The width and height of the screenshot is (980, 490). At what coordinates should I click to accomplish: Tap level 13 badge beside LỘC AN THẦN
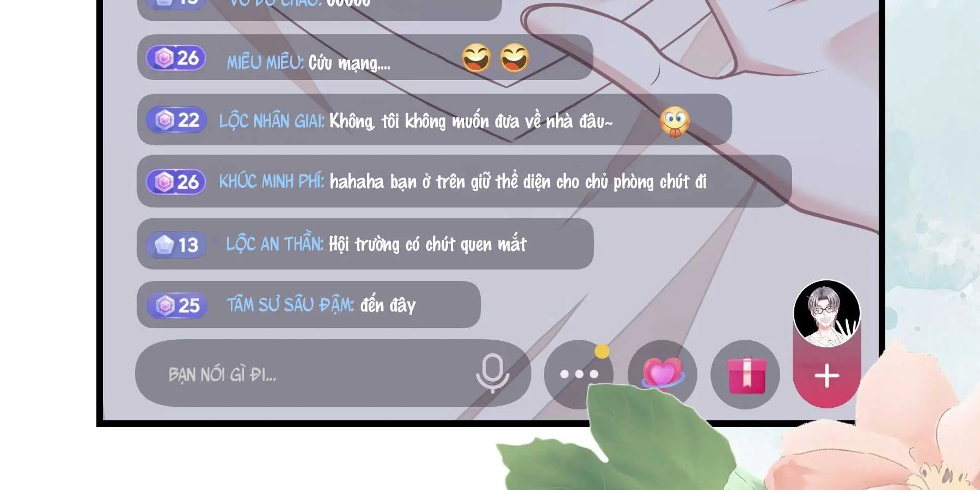(176, 245)
